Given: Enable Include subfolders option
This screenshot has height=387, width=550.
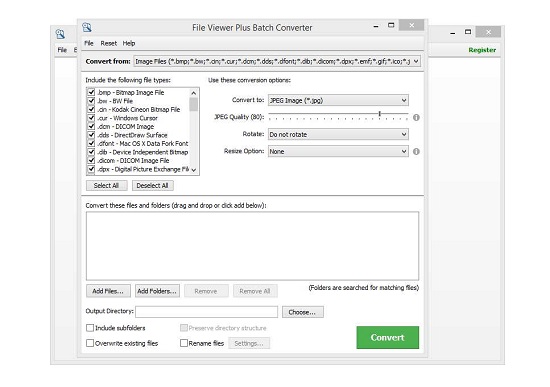Looking at the screenshot, I should click(90, 328).
